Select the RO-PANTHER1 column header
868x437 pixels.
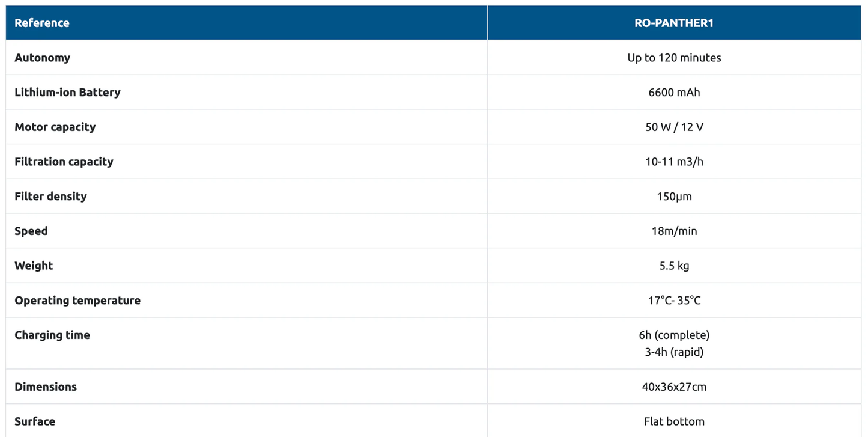[x=674, y=23]
